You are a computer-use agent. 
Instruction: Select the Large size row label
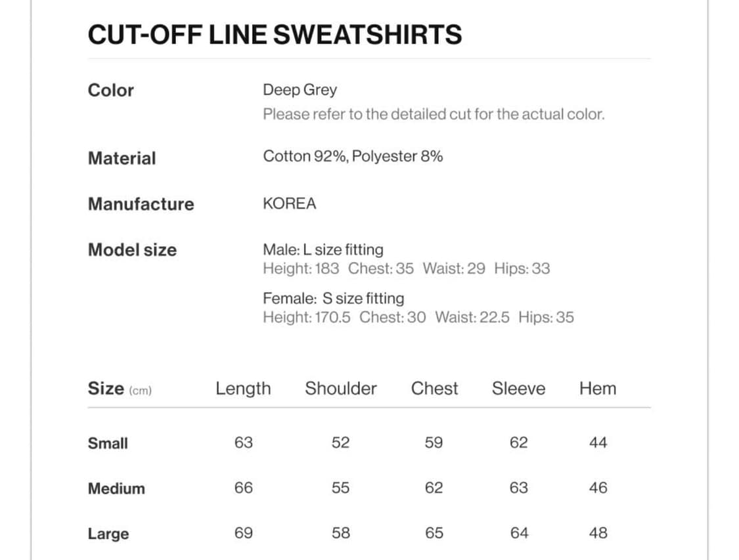[108, 534]
